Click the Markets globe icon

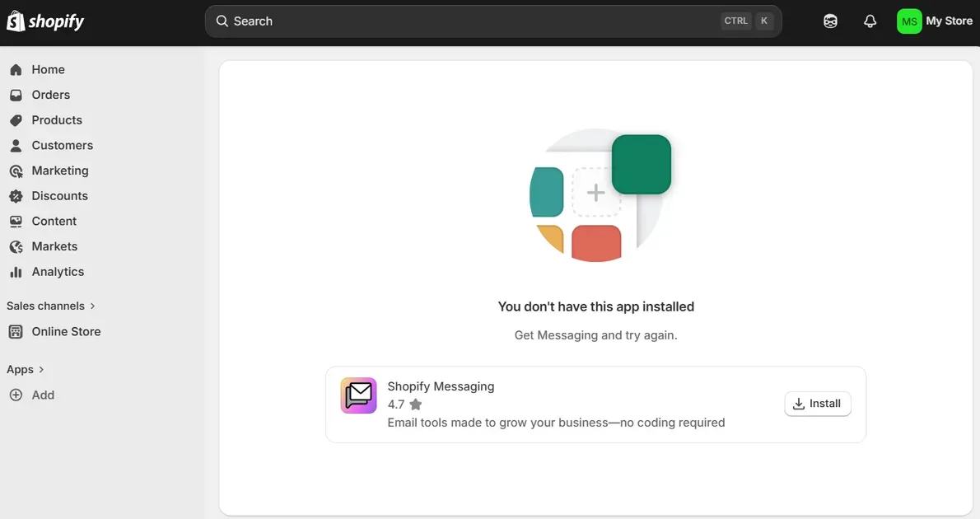pos(16,247)
